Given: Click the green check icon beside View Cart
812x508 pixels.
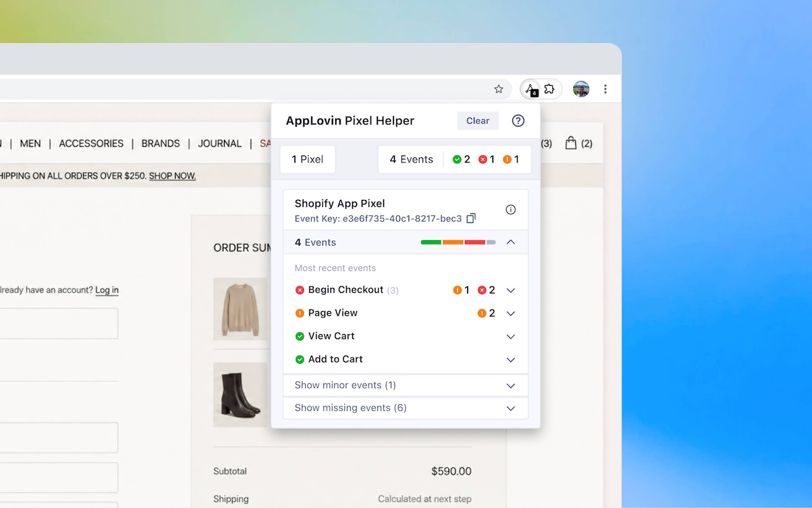Looking at the screenshot, I should pos(300,336).
